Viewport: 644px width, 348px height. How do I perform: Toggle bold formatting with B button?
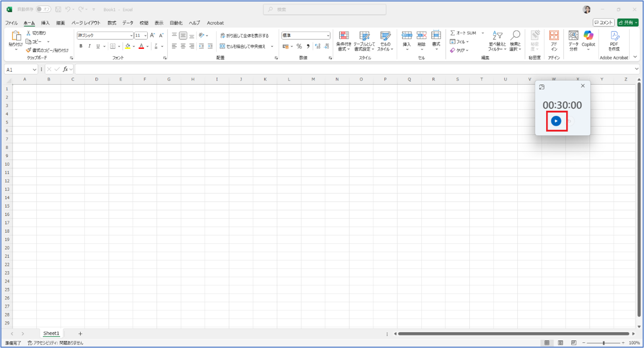(x=81, y=46)
